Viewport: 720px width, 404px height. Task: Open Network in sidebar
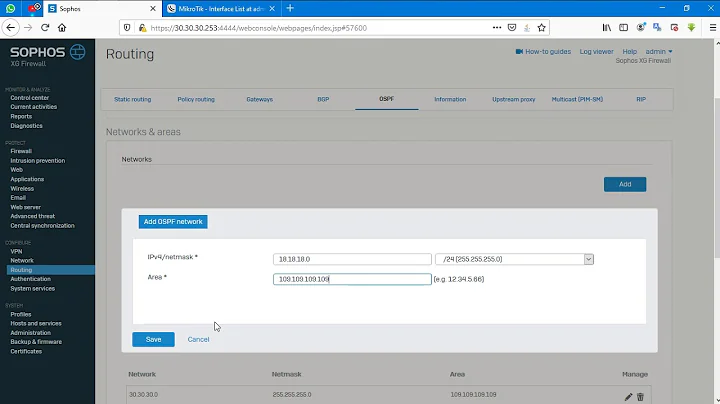pyautogui.click(x=22, y=260)
